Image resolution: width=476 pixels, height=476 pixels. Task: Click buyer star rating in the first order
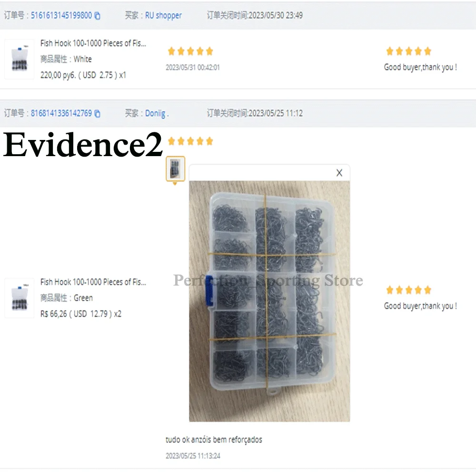point(191,51)
